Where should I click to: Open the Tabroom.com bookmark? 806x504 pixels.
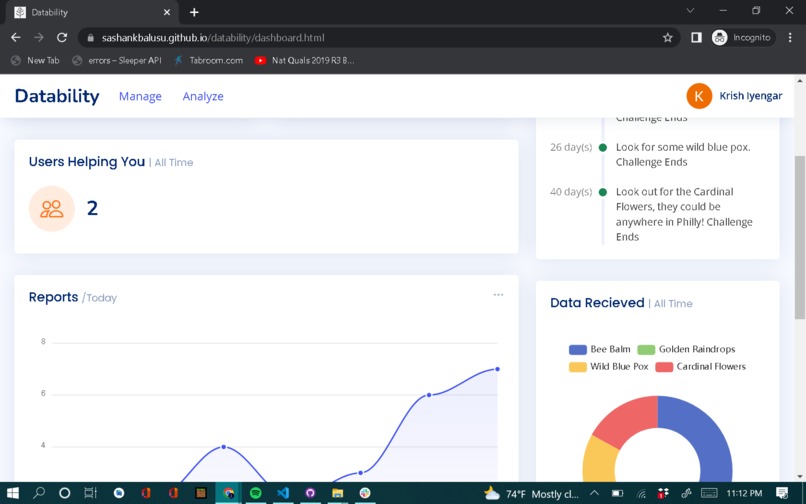pos(208,60)
